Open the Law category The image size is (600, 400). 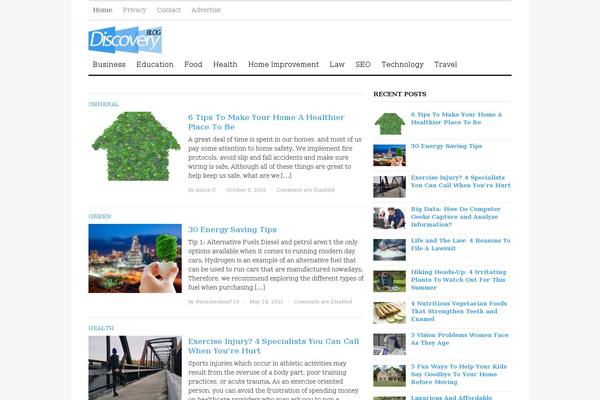pos(337,64)
